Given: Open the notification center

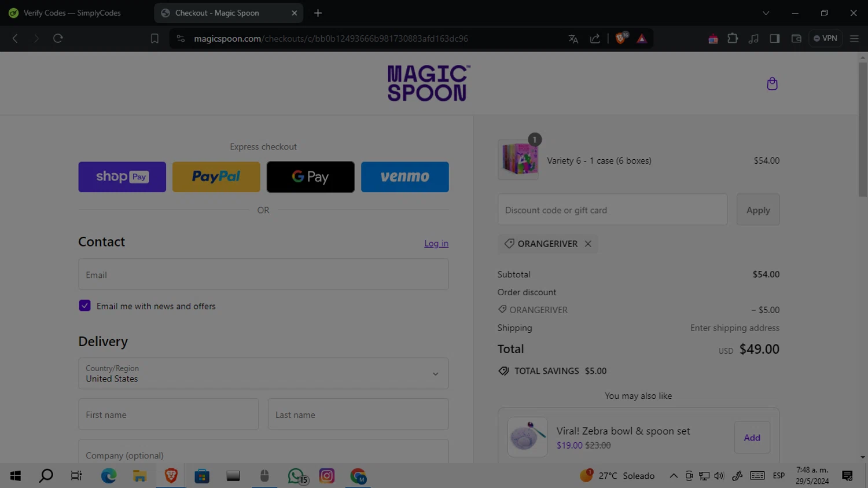Looking at the screenshot, I should tap(847, 476).
